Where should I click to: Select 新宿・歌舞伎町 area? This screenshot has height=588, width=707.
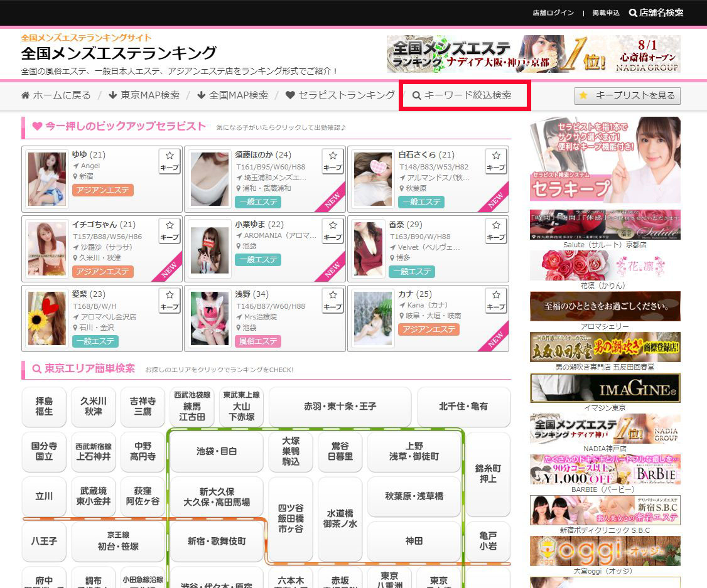[217, 541]
